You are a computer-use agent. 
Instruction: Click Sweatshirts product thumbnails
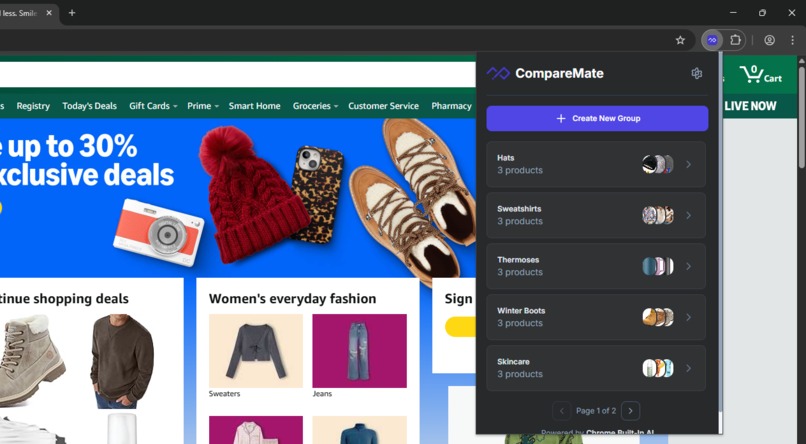[x=658, y=215]
